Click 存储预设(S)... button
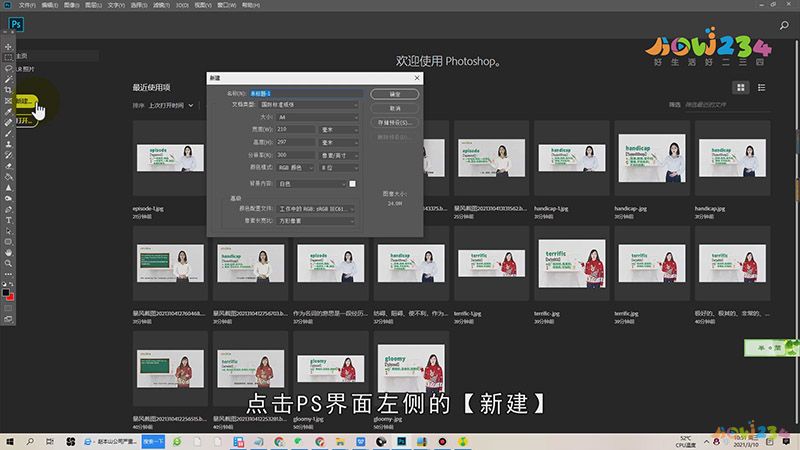Screen dimensions: 800x450 [395, 123]
